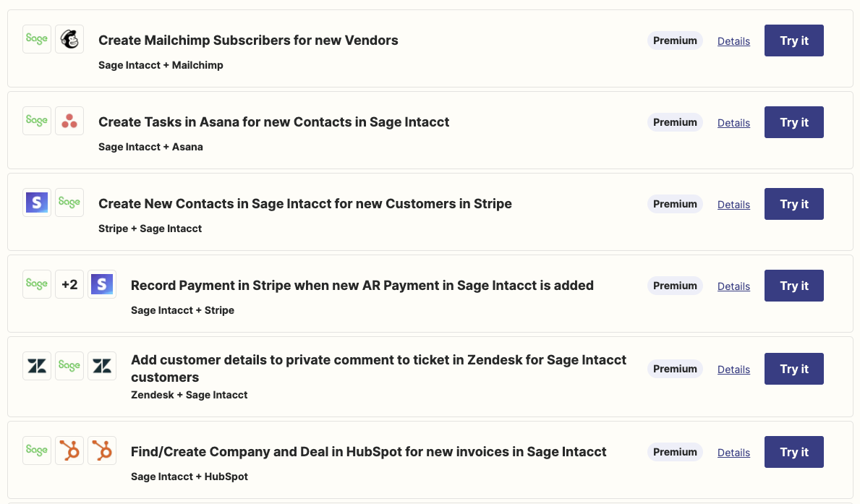
Task: Click the Stripe icon in Record Payment row
Action: point(102,284)
